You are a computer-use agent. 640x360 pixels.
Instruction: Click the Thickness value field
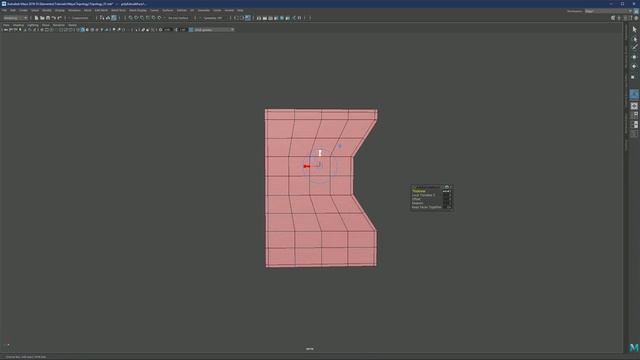click(447, 191)
